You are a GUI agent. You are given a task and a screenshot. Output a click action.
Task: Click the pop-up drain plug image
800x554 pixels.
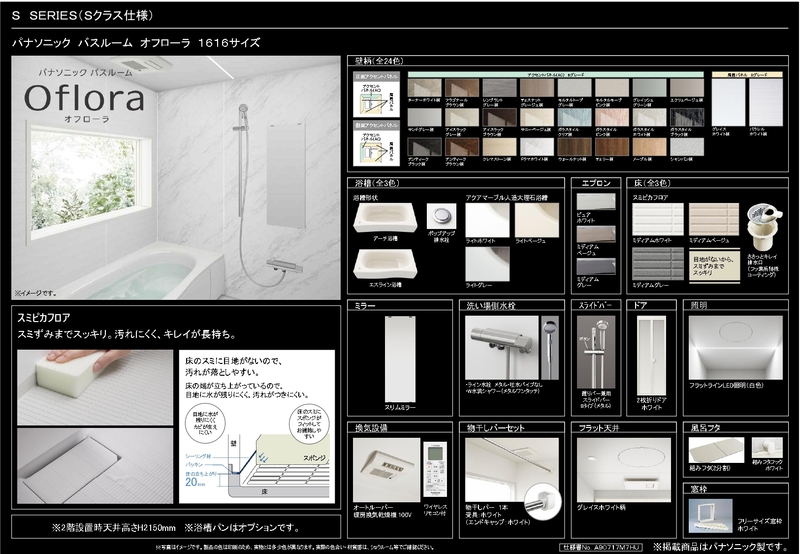(x=441, y=217)
